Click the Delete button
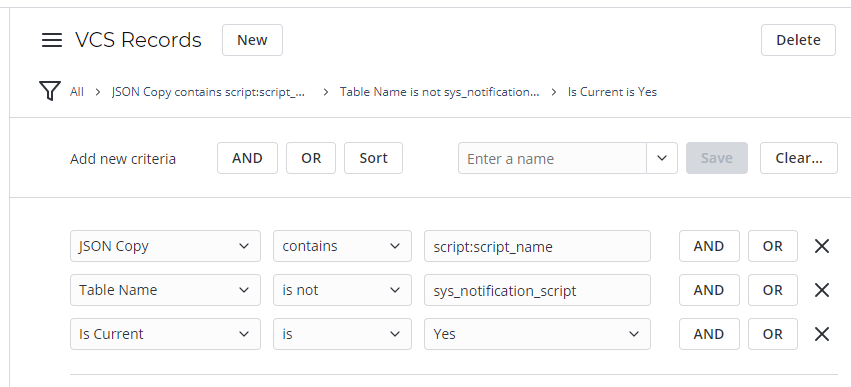The width and height of the screenshot is (851, 387). point(798,40)
